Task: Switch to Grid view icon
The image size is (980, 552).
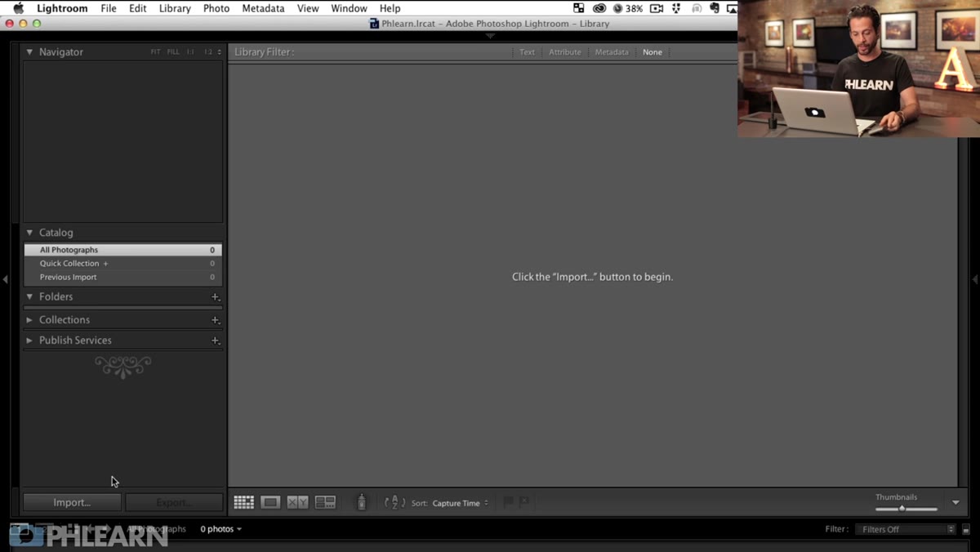Action: tap(243, 502)
